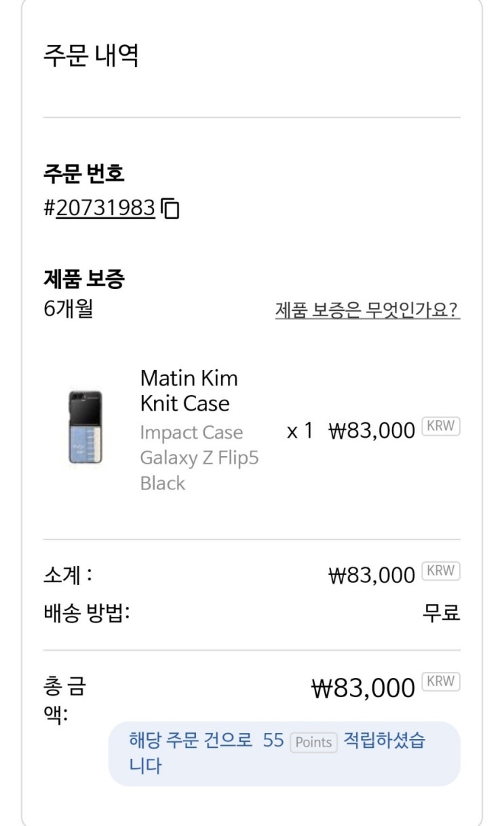The width and height of the screenshot is (504, 826).
Task: Click the KRW badge beside the item price
Action: [x=441, y=427]
